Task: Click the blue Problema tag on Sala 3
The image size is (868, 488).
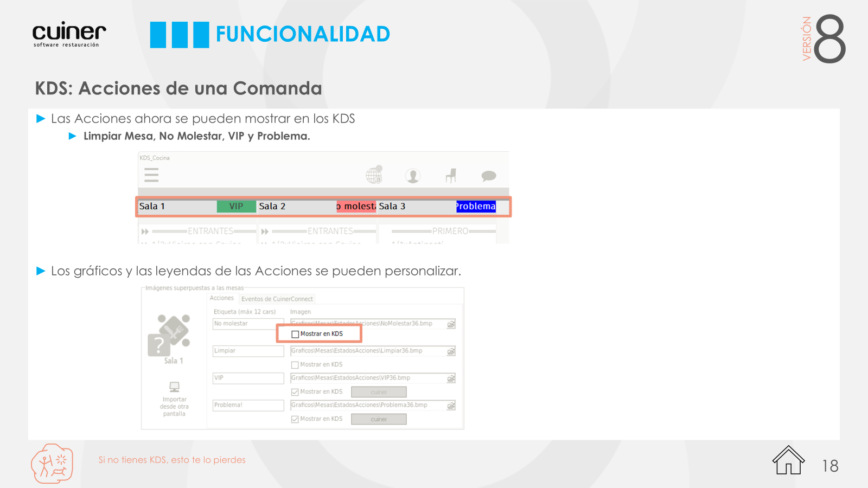Action: 476,206
